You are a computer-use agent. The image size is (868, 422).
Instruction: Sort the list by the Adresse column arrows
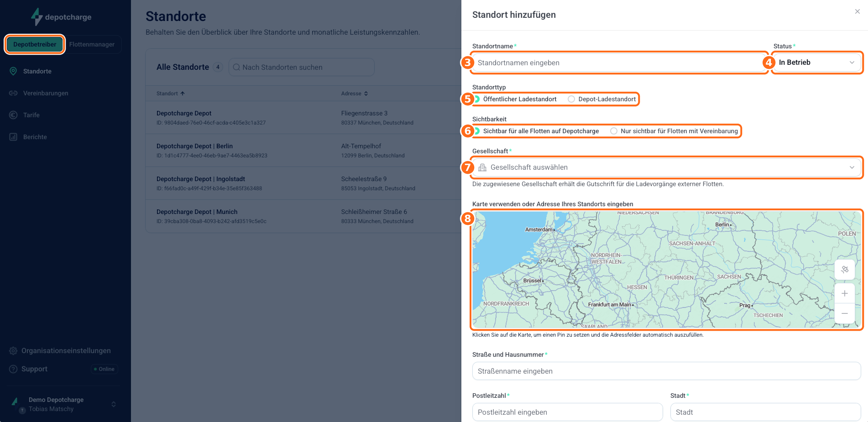(366, 94)
